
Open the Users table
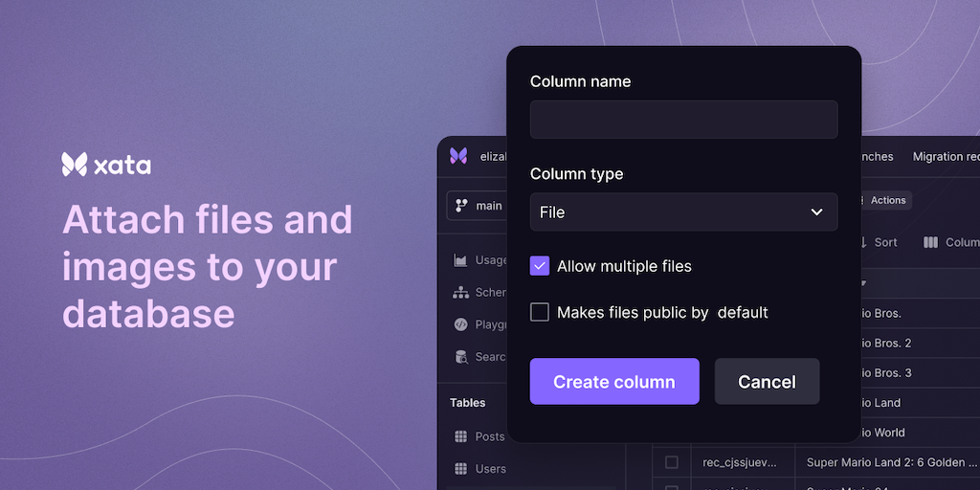point(480,469)
